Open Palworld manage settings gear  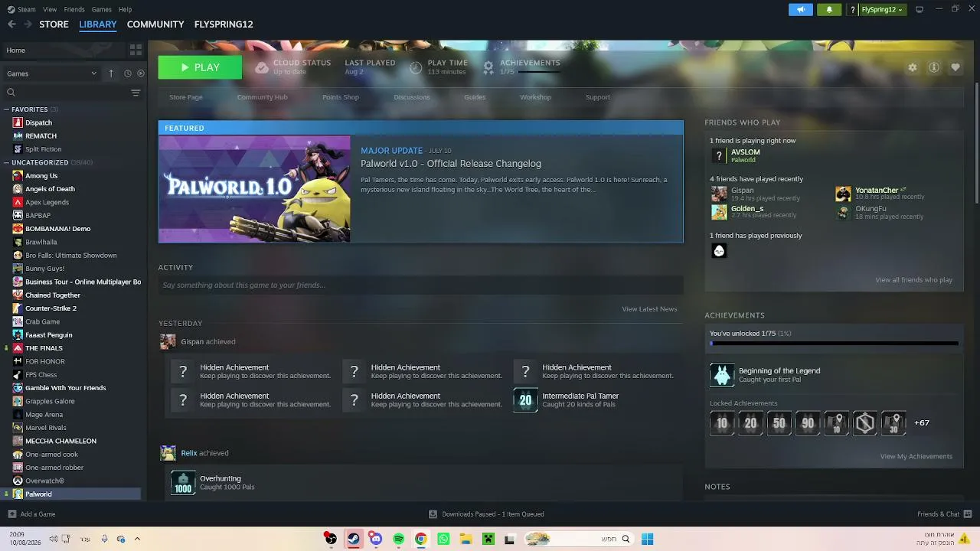point(913,67)
